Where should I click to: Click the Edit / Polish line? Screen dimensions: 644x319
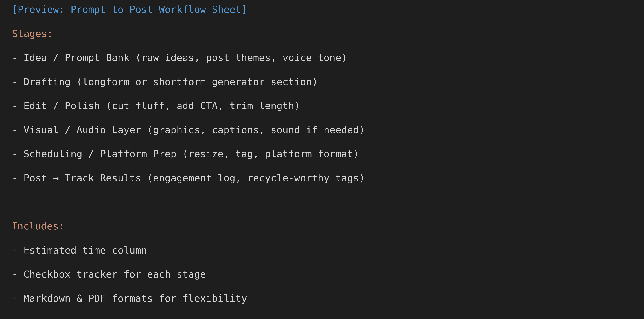(156, 106)
